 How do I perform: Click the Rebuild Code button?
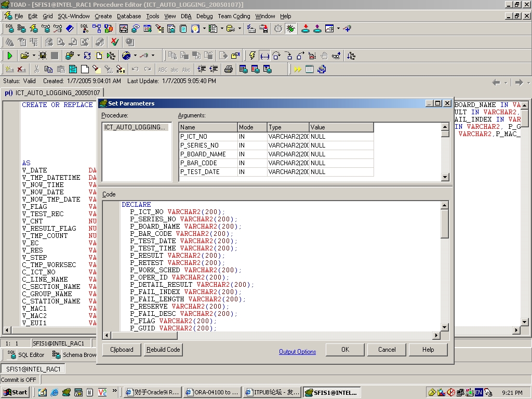coord(163,350)
